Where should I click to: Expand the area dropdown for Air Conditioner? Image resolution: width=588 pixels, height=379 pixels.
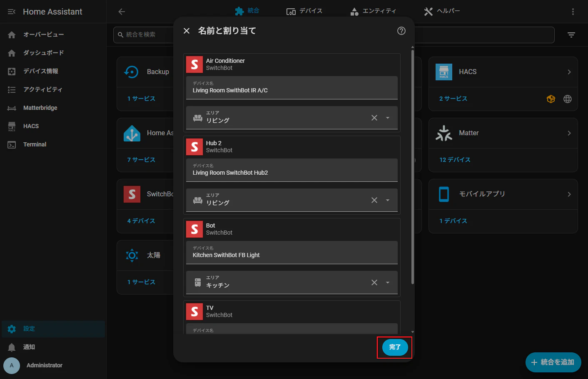(388, 118)
